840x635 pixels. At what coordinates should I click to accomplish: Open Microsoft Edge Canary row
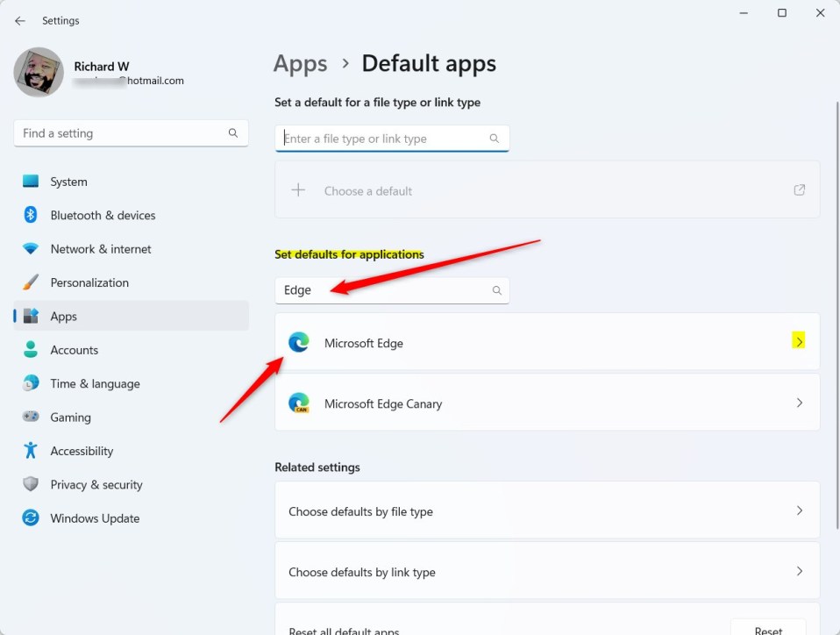tap(547, 403)
